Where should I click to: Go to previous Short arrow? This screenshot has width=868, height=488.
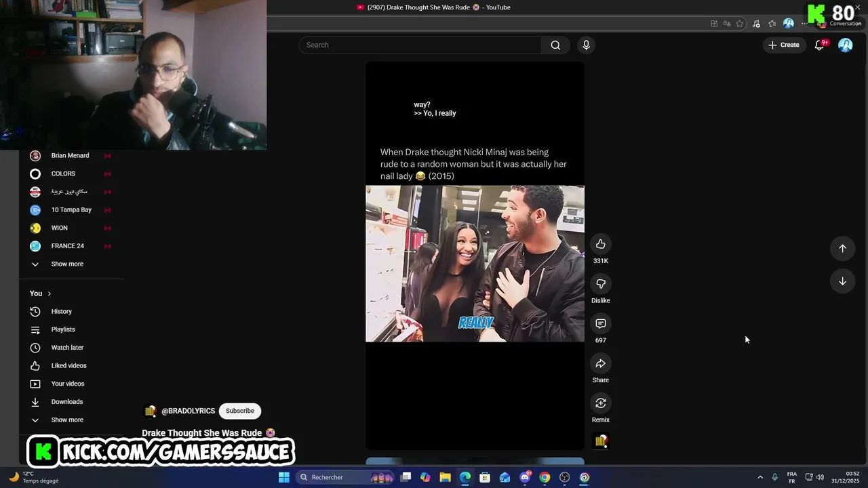842,248
